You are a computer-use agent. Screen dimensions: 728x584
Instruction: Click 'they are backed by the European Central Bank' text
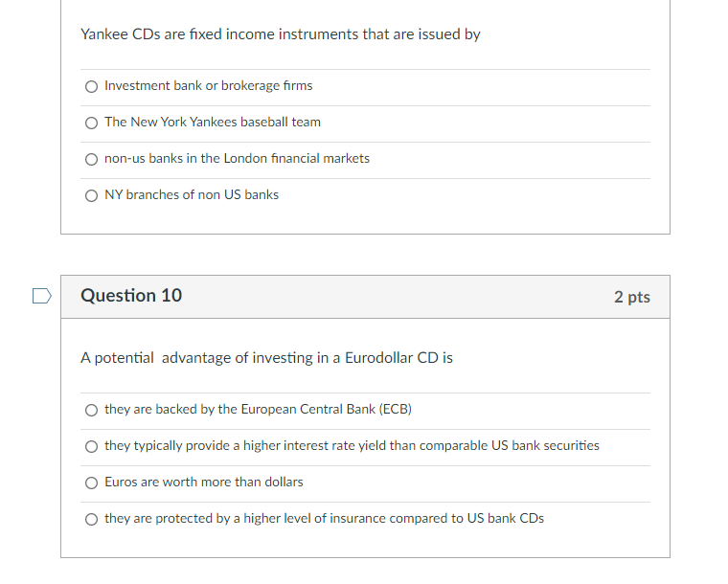click(x=258, y=409)
